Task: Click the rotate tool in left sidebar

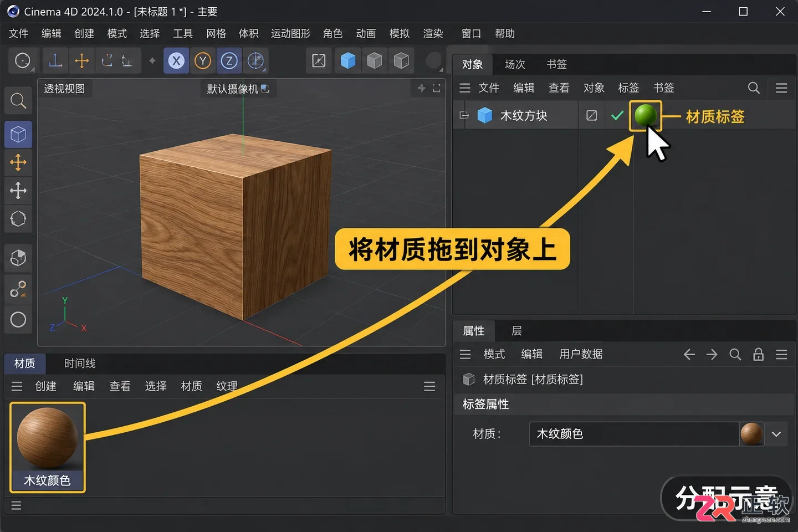Action: (18, 219)
